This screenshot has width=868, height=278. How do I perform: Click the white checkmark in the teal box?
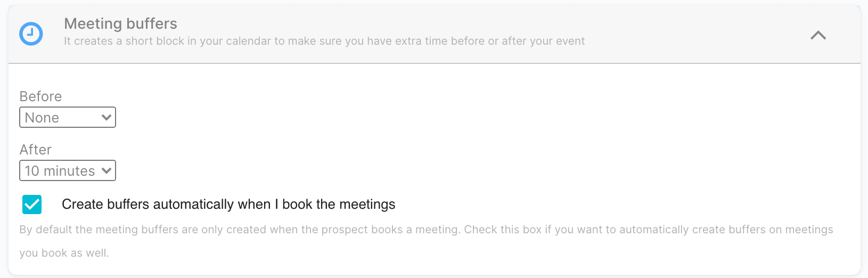click(32, 203)
